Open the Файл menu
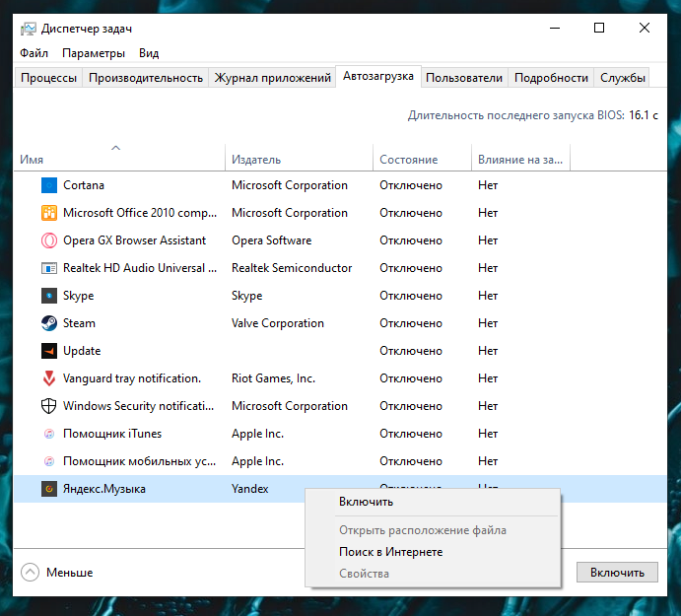The image size is (681, 616). pyautogui.click(x=34, y=53)
